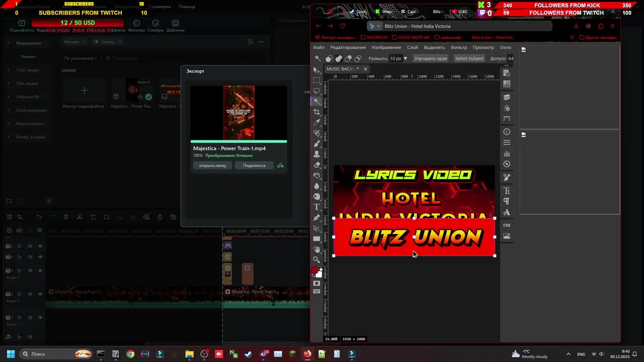Image resolution: width=644 pixels, height=362 pixels.
Task: Click the Windows Start button
Action: [11, 354]
